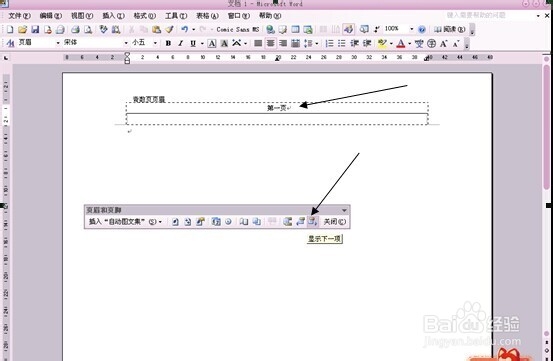Open Print Preview
The width and height of the screenshot is (553, 361).
point(88,30)
